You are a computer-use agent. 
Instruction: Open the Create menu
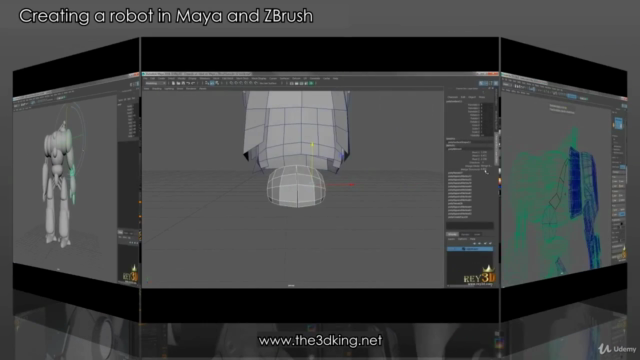coord(161,78)
